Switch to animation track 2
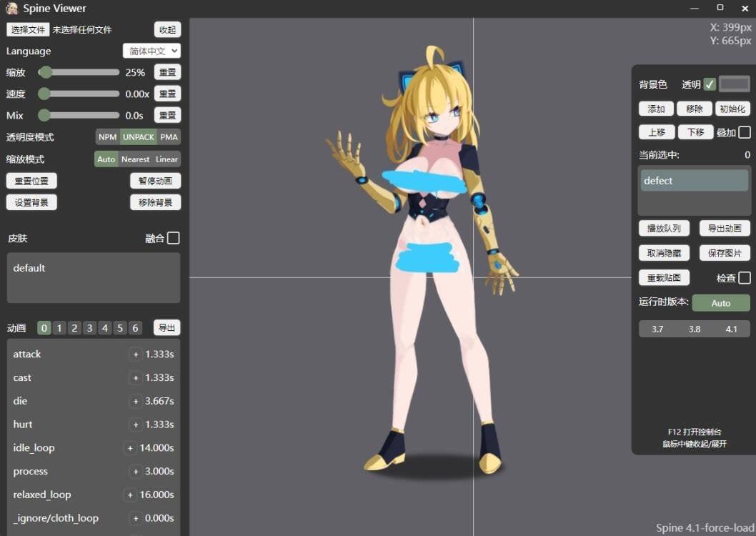756x536 pixels. click(x=74, y=328)
